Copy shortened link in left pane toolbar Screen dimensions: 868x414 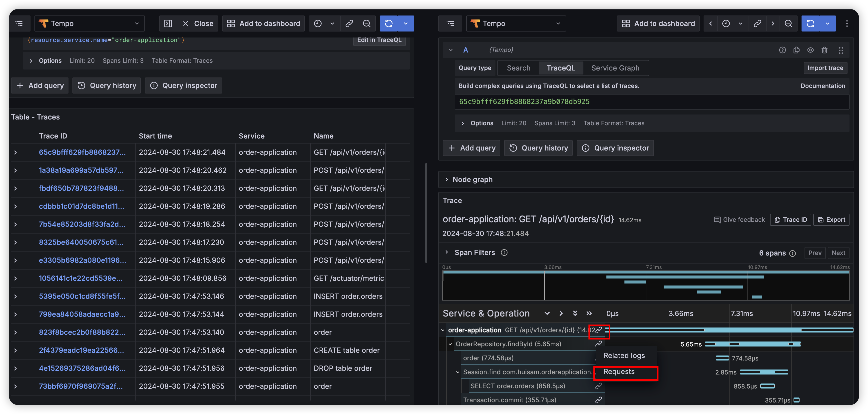[349, 23]
